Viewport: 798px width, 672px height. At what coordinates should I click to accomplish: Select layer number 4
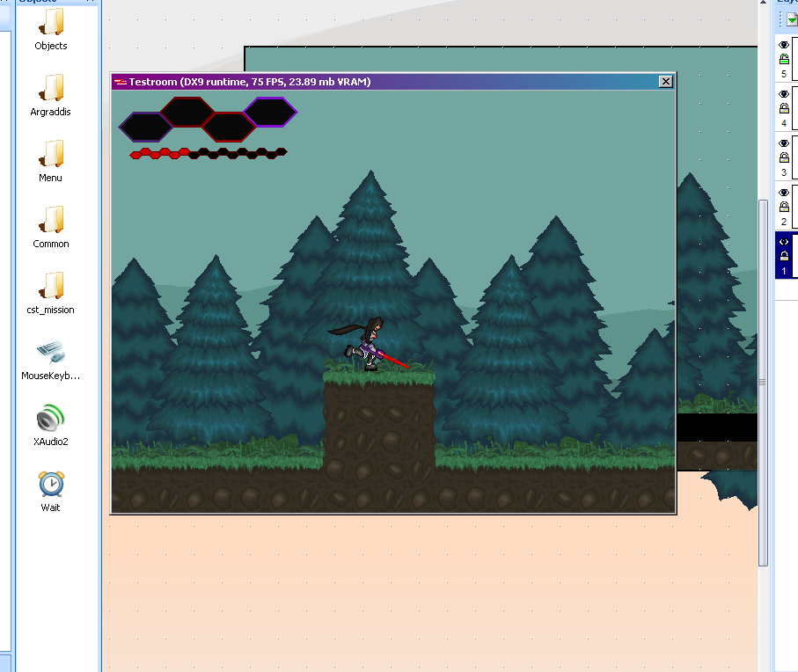point(784,124)
